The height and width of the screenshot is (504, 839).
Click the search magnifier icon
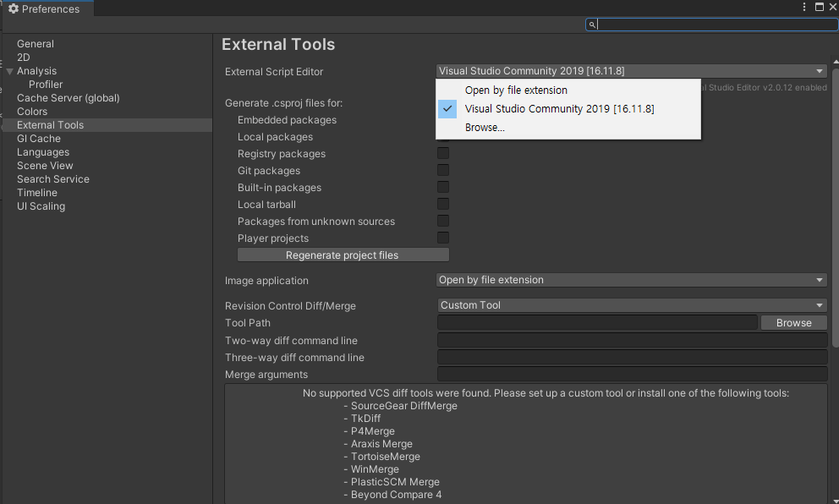point(592,25)
